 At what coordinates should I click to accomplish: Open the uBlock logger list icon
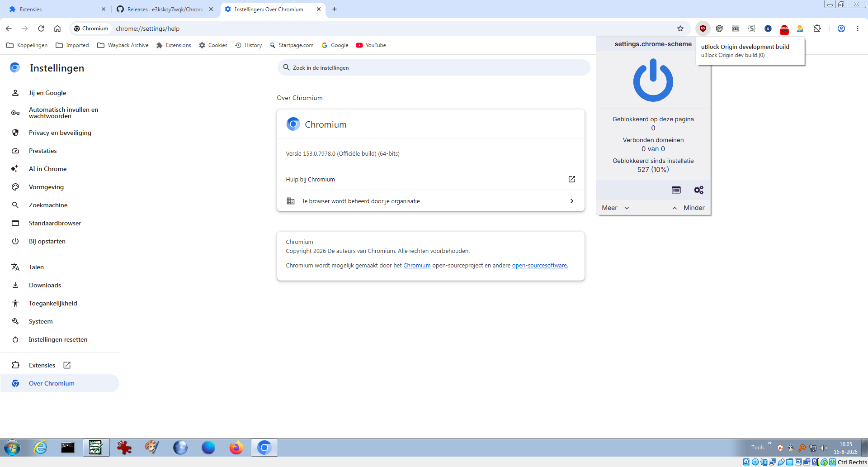(x=676, y=190)
